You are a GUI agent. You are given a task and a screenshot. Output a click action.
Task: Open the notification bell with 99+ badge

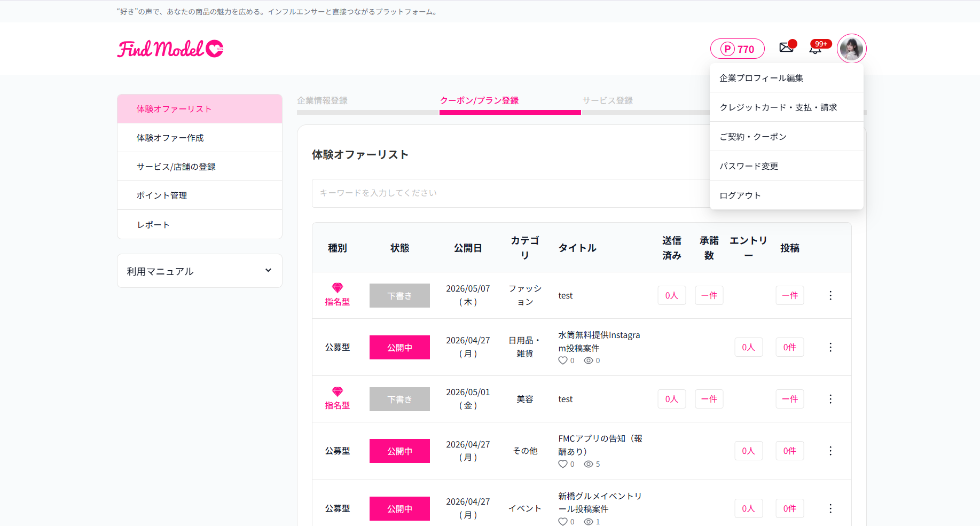click(815, 49)
